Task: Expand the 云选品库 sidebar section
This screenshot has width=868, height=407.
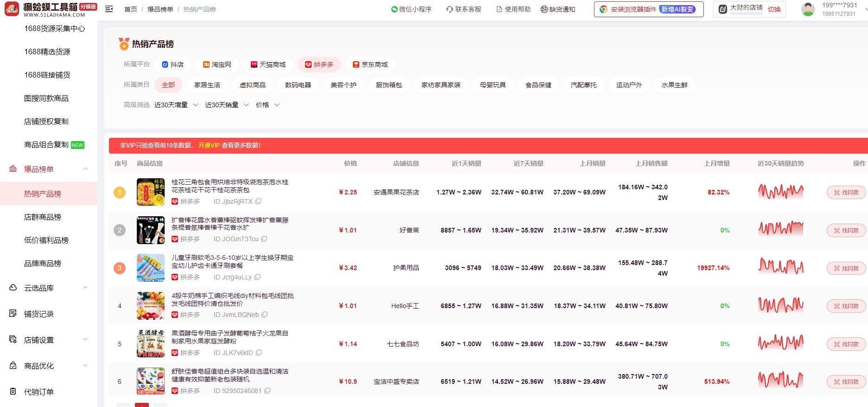Action: point(85,288)
